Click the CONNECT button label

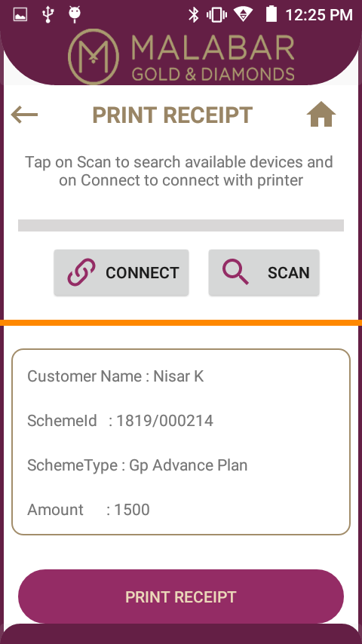pyautogui.click(x=143, y=273)
